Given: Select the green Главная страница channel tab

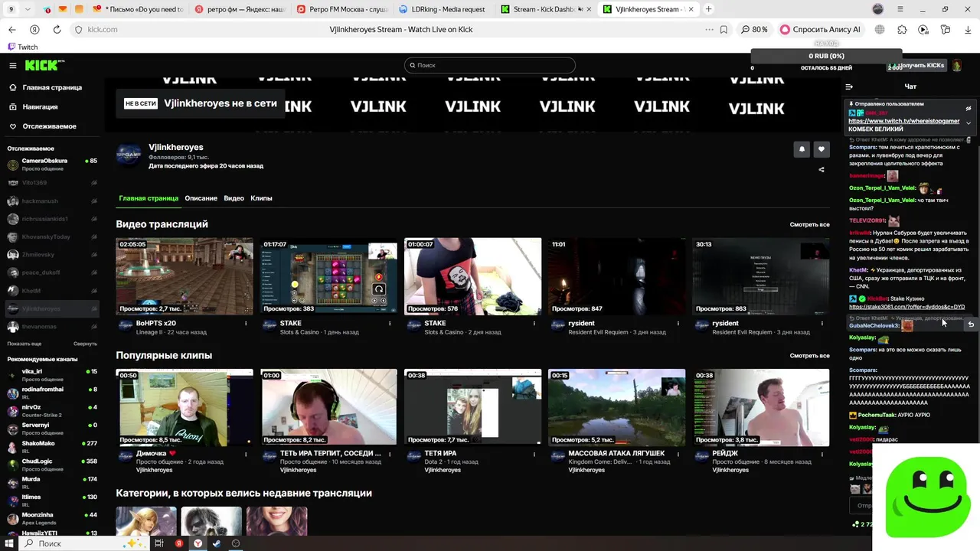Looking at the screenshot, I should [149, 198].
